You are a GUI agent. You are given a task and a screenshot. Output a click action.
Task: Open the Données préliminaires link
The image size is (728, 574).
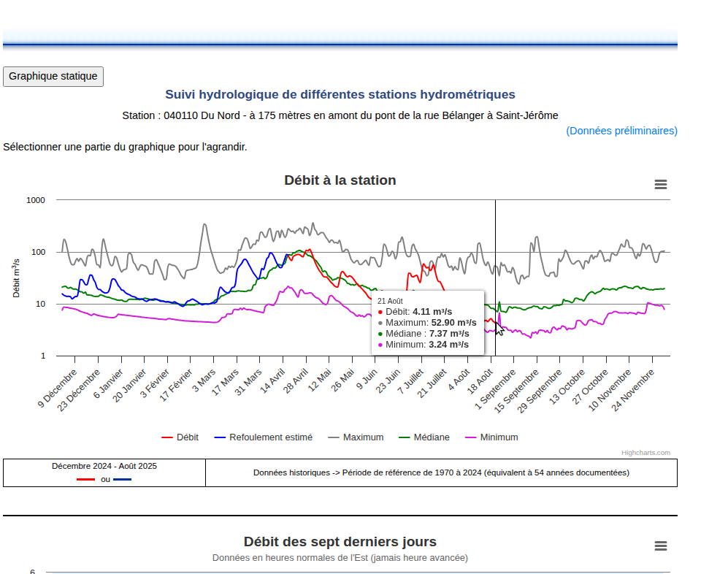621,131
